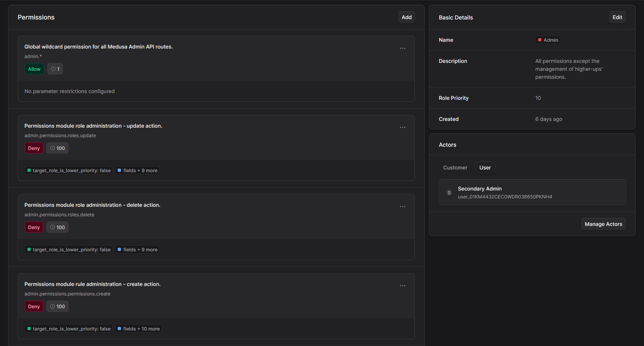This screenshot has width=644, height=346.
Task: Click the Global wildcard permission title
Action: click(99, 47)
